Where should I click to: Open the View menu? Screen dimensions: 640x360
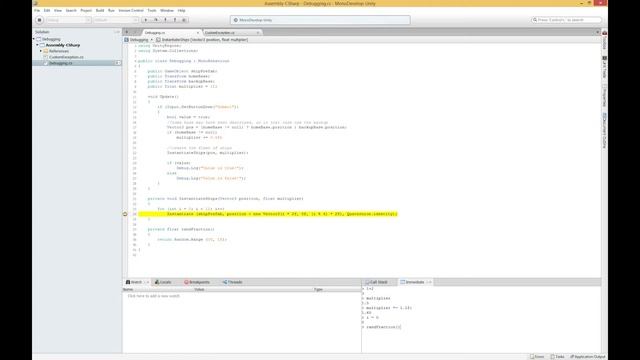pos(58,11)
